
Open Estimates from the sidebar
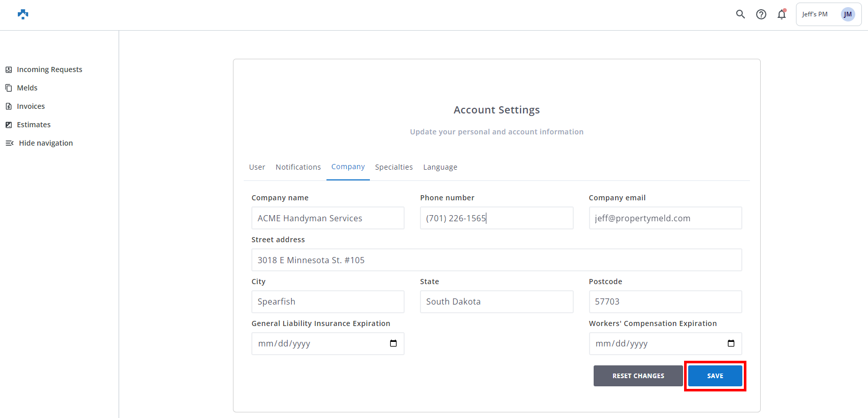[34, 125]
